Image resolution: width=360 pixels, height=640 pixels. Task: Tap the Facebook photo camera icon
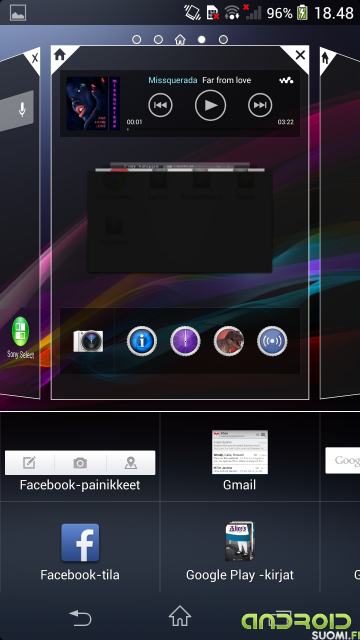point(80,463)
